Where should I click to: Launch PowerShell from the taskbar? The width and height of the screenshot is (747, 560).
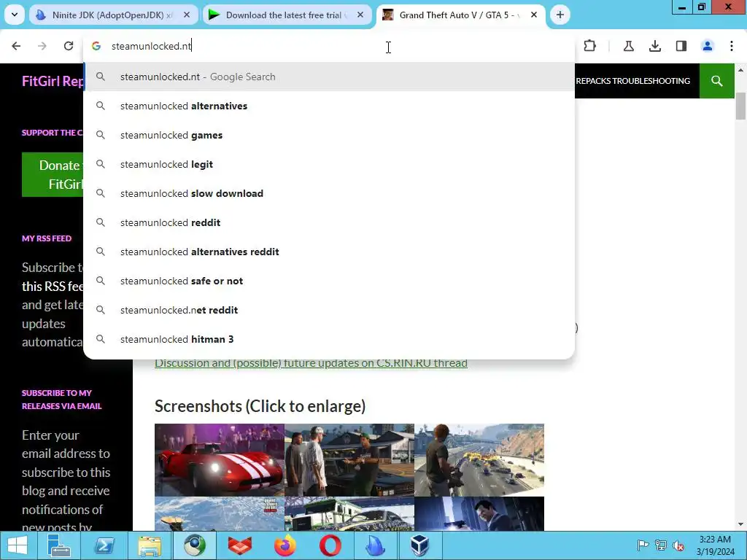point(104,545)
